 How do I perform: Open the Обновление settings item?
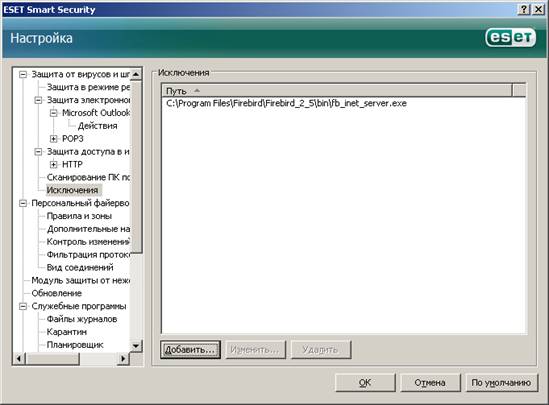point(56,293)
